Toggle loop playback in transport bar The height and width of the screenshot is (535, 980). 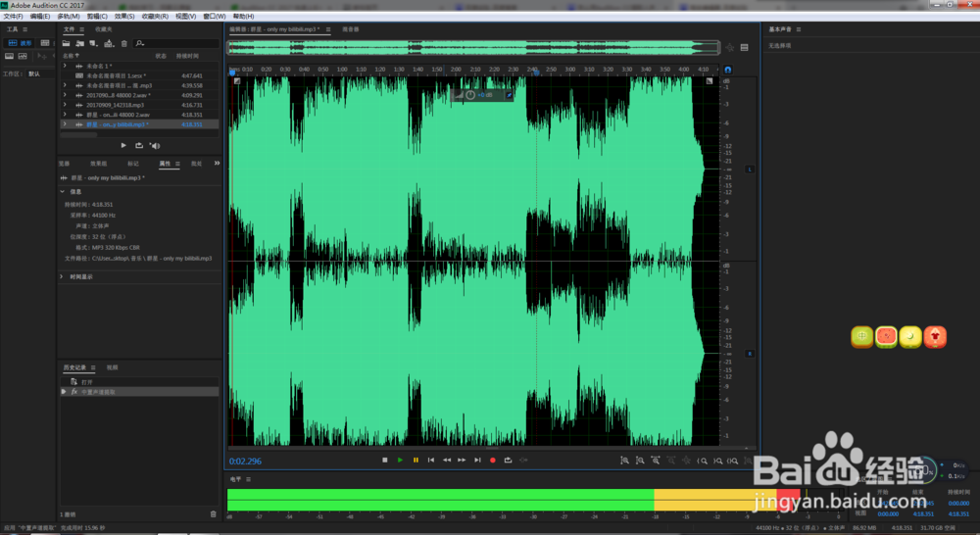[x=508, y=460]
